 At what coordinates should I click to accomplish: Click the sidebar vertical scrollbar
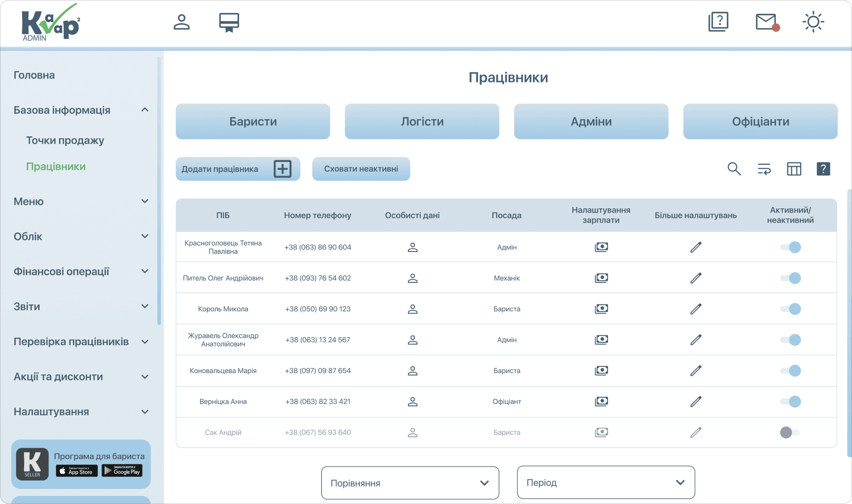(159, 191)
